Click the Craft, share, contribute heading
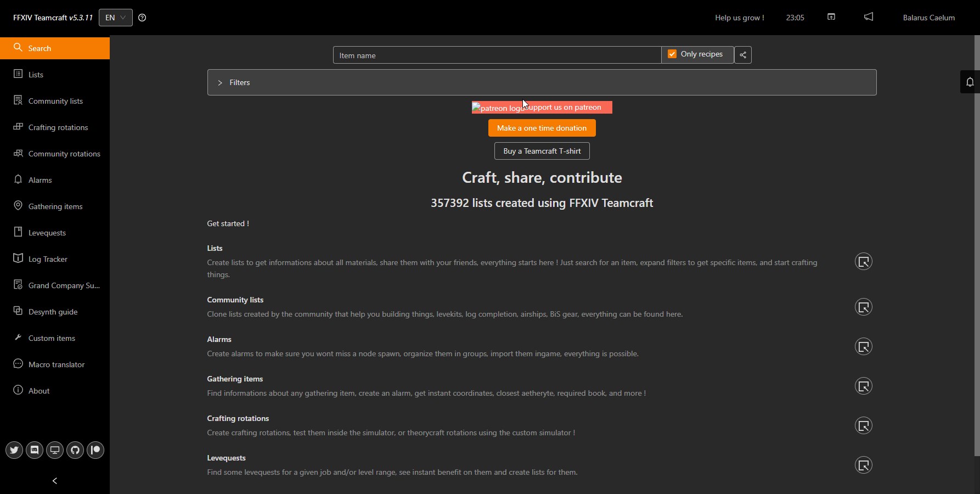The height and width of the screenshot is (494, 980). [542, 177]
